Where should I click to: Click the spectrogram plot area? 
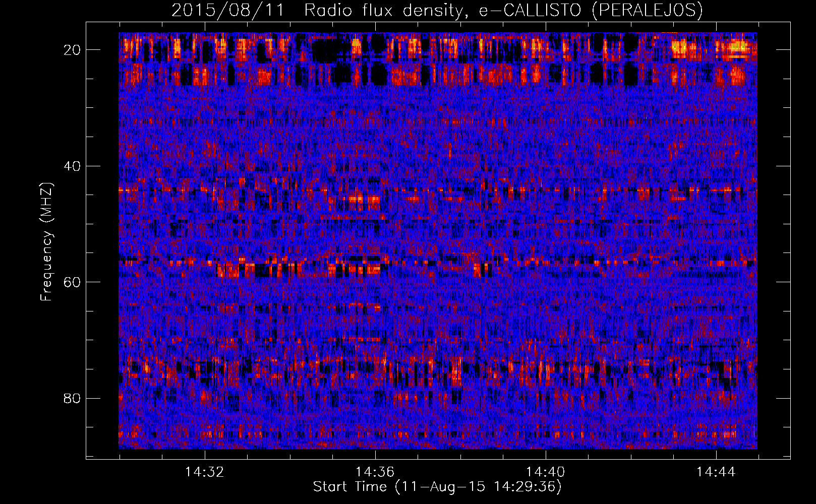pos(438,240)
